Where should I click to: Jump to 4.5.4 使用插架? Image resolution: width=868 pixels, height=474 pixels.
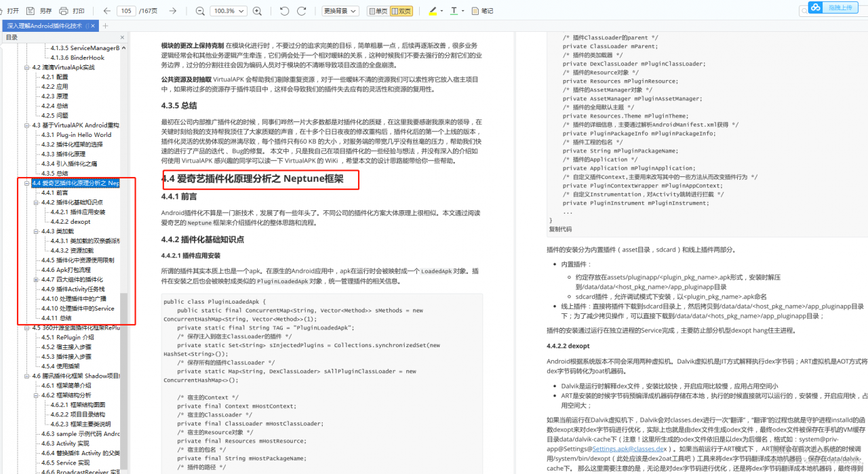point(60,366)
